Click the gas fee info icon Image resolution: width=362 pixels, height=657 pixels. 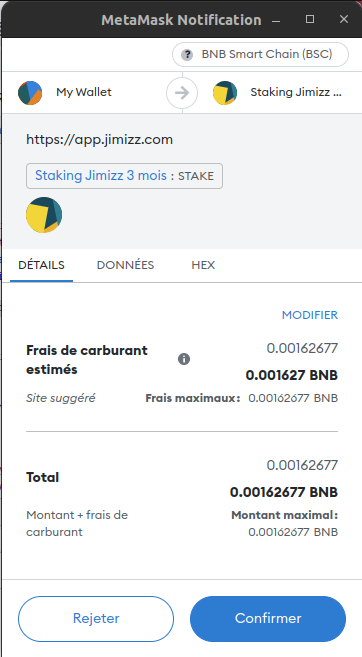(x=184, y=359)
